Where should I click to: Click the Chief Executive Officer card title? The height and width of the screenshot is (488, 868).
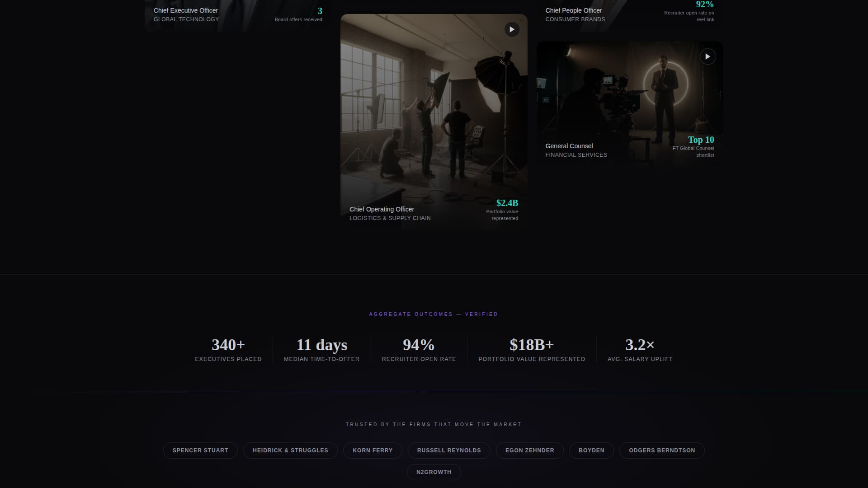(x=186, y=10)
